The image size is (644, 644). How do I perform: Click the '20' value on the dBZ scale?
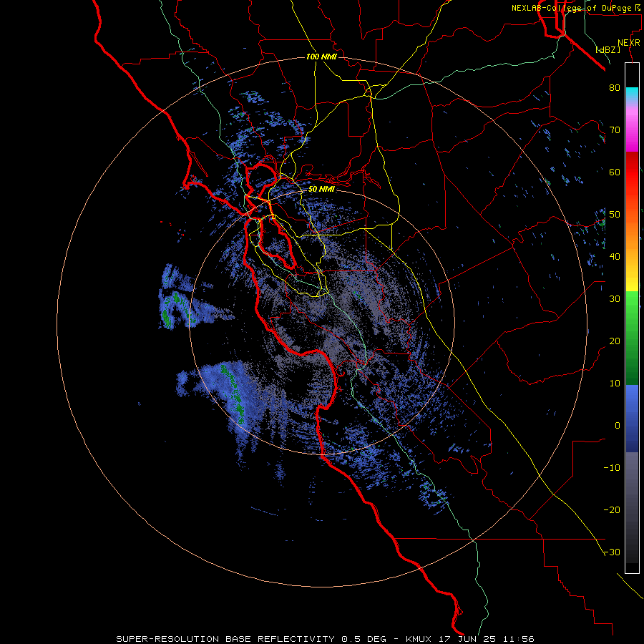click(x=615, y=341)
